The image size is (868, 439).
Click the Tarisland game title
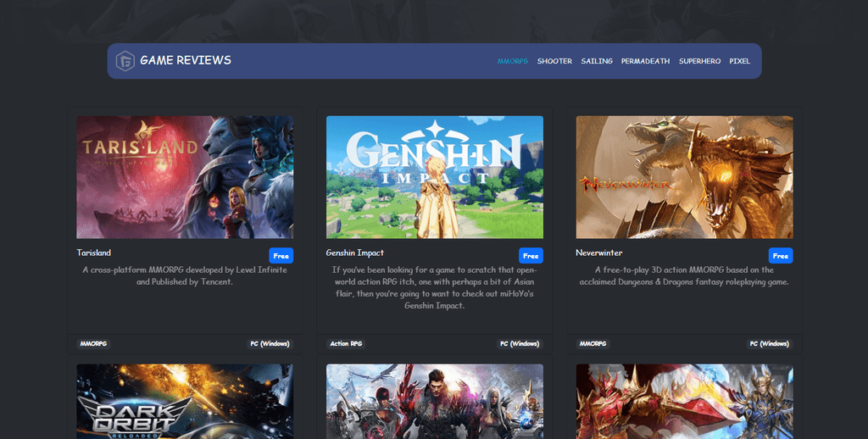[x=93, y=253]
